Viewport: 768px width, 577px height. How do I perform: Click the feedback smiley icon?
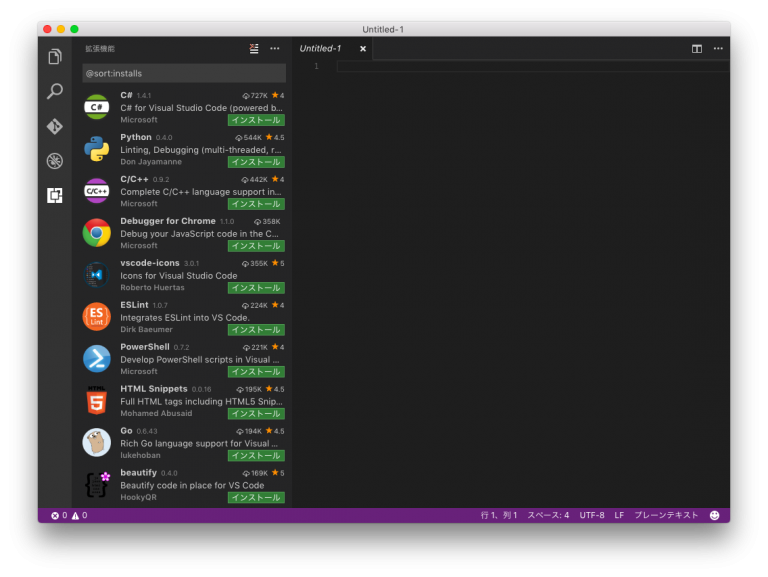click(715, 515)
